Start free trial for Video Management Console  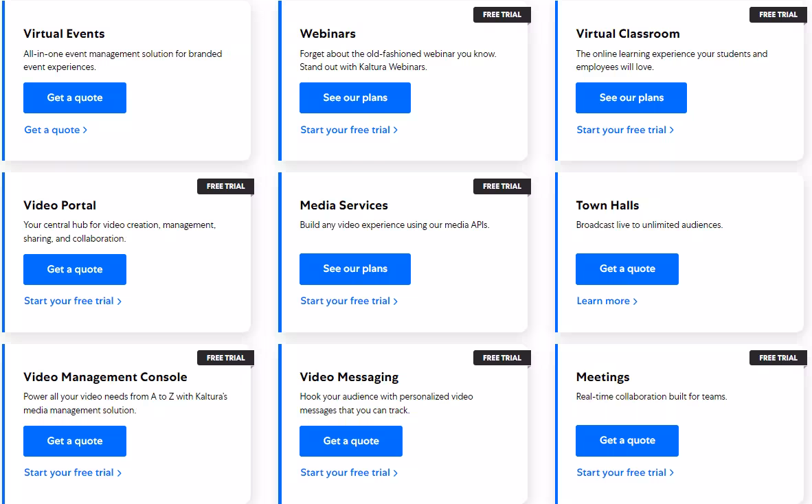coord(73,472)
